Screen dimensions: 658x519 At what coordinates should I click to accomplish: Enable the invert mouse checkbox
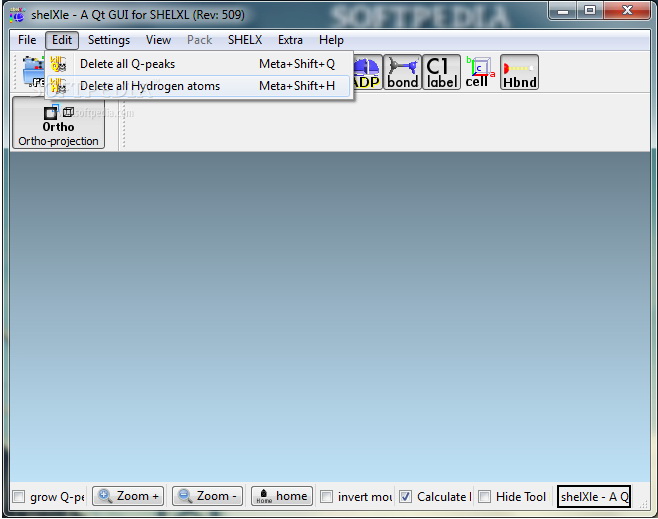pyautogui.click(x=326, y=497)
